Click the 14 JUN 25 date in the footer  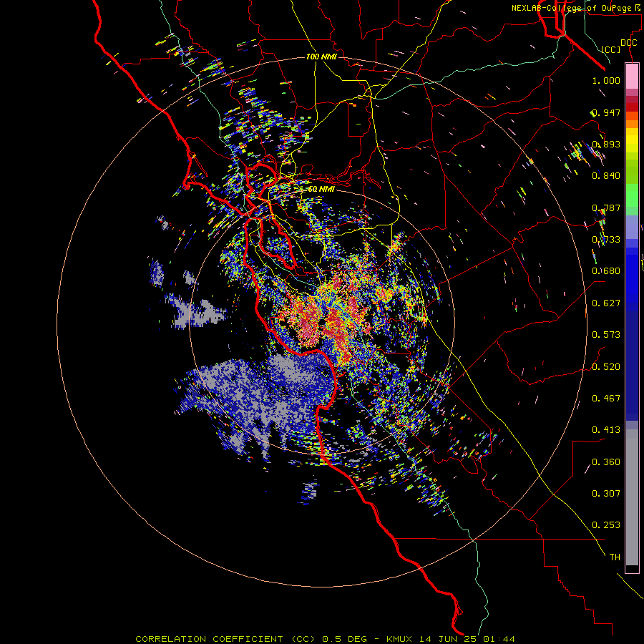click(x=449, y=639)
